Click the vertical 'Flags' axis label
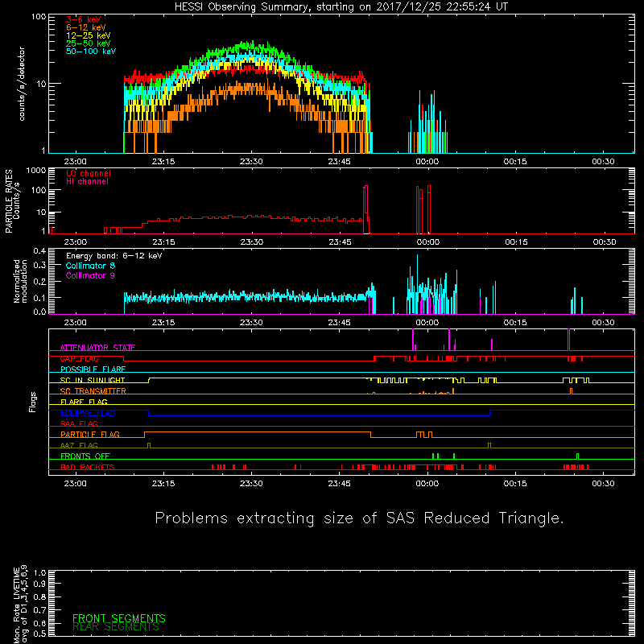 click(33, 402)
